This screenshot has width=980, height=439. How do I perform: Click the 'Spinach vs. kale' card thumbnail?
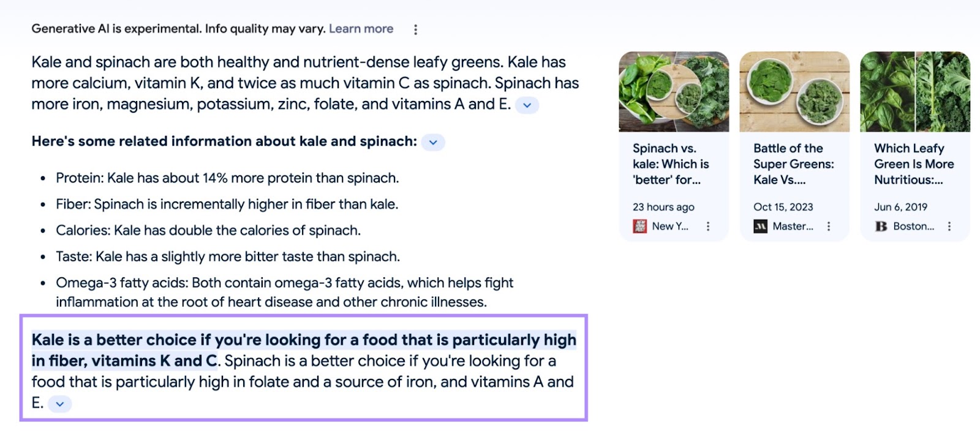pos(674,91)
